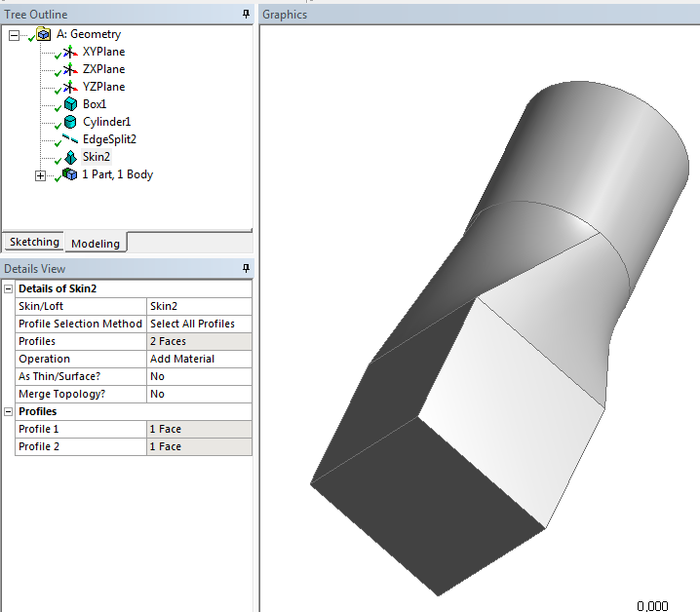The width and height of the screenshot is (700, 612).
Task: Click the Details View panel title
Action: [x=34, y=269]
